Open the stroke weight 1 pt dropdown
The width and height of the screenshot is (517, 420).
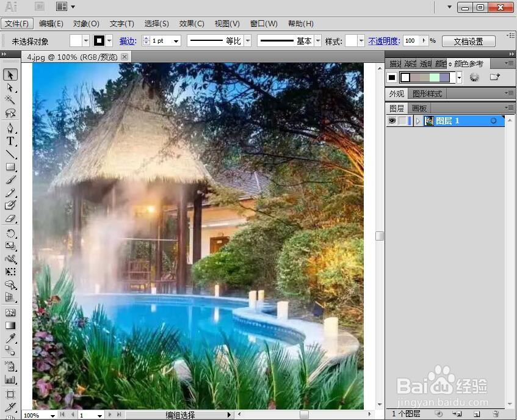[x=176, y=41]
